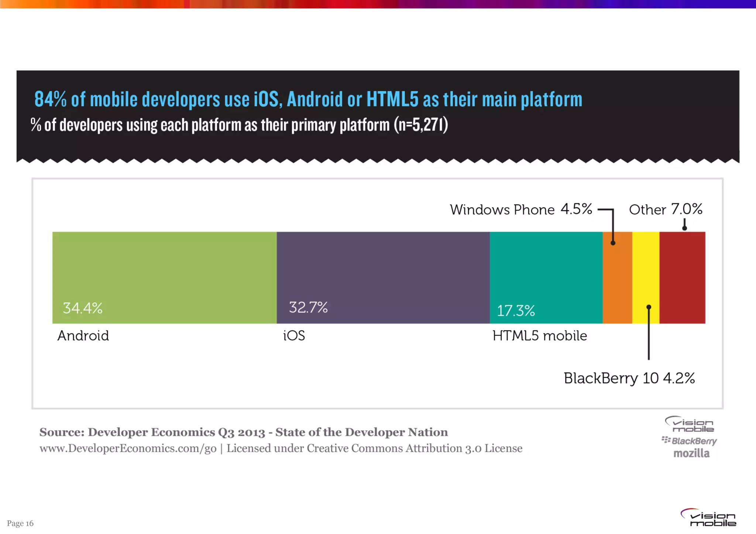Screen dimensions: 756x534
Task: Click the 34.4% Android percentage value
Action: (x=82, y=308)
